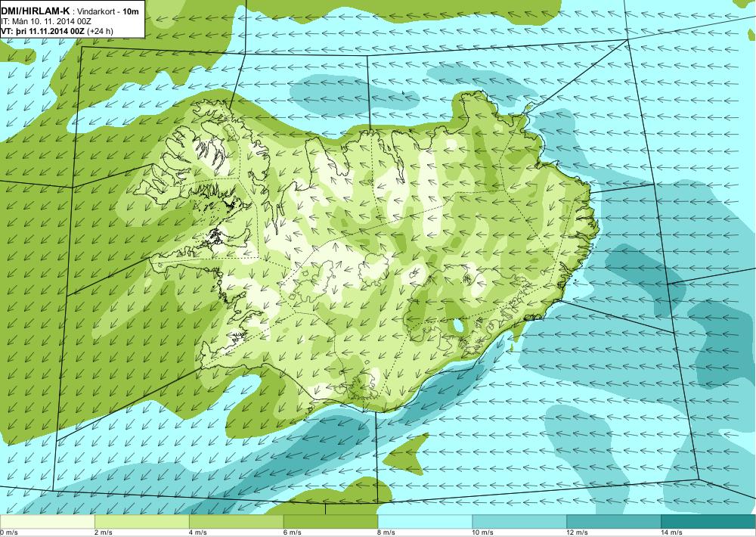Click the darkest teal swatch above 14 m/s
Screen dimensions: 756x537
pos(709,522)
